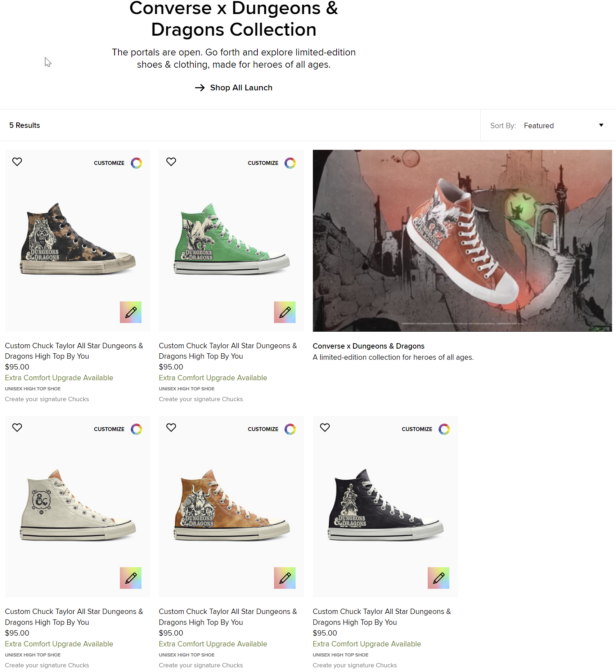This screenshot has width=616, height=672.
Task: Click the Shop All Launch arrow icon
Action: (200, 88)
